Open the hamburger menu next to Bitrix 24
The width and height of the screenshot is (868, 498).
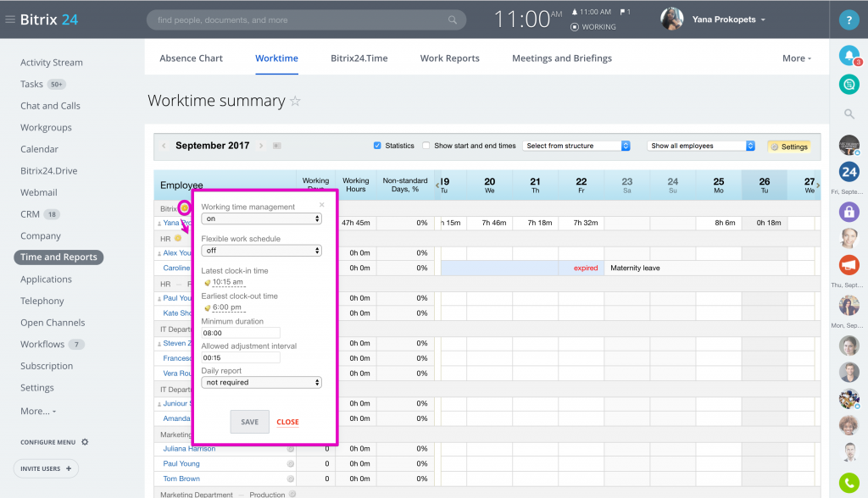click(x=10, y=19)
